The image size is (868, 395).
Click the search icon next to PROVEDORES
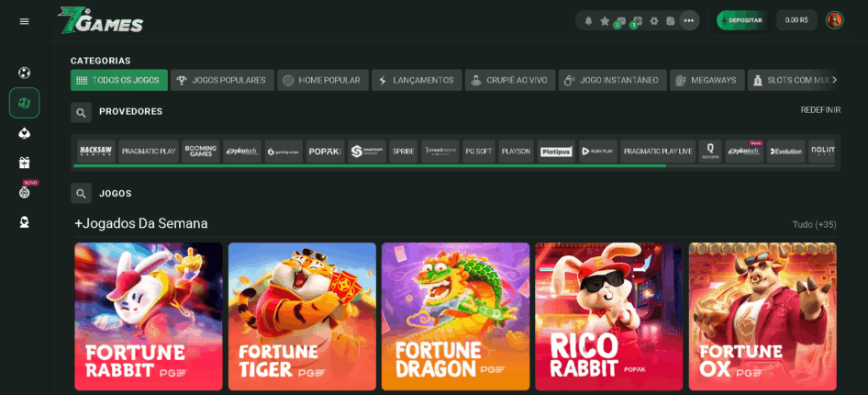tap(81, 112)
